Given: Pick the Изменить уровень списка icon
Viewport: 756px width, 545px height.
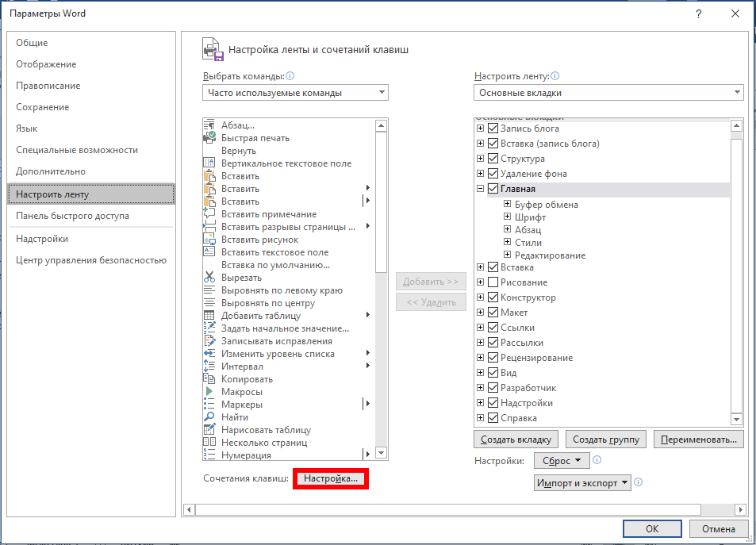Looking at the screenshot, I should point(209,354).
